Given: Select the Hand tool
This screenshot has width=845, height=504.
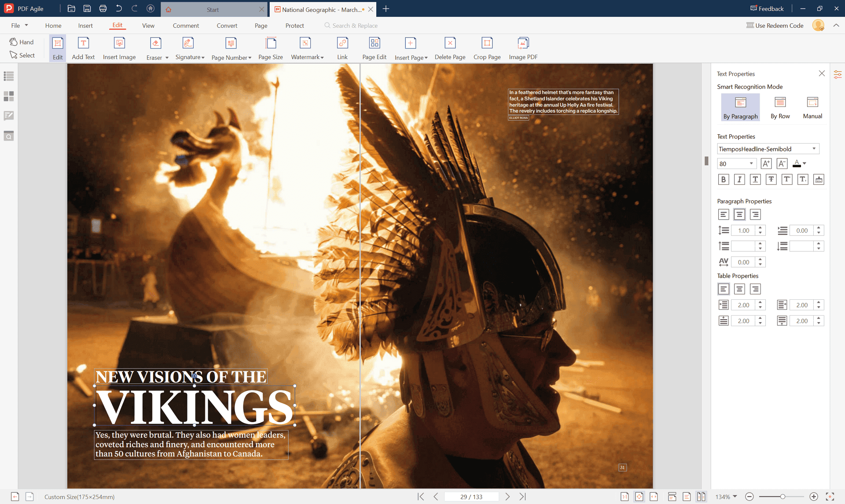Looking at the screenshot, I should pos(22,42).
